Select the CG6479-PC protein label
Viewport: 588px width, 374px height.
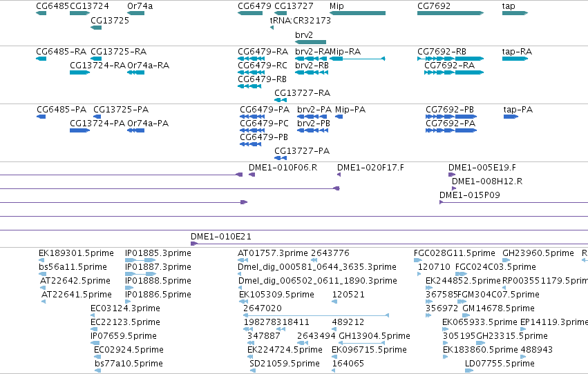[x=265, y=124]
